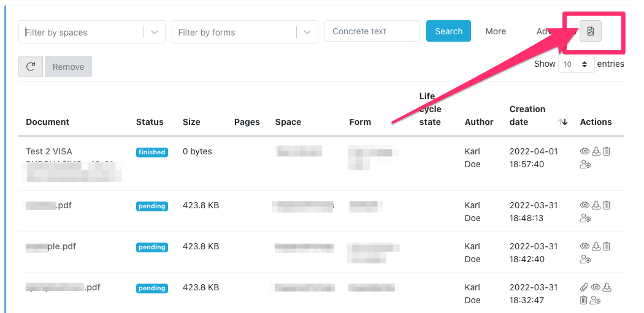The width and height of the screenshot is (644, 313).
Task: Sort table by Document column header
Action: click(x=47, y=122)
